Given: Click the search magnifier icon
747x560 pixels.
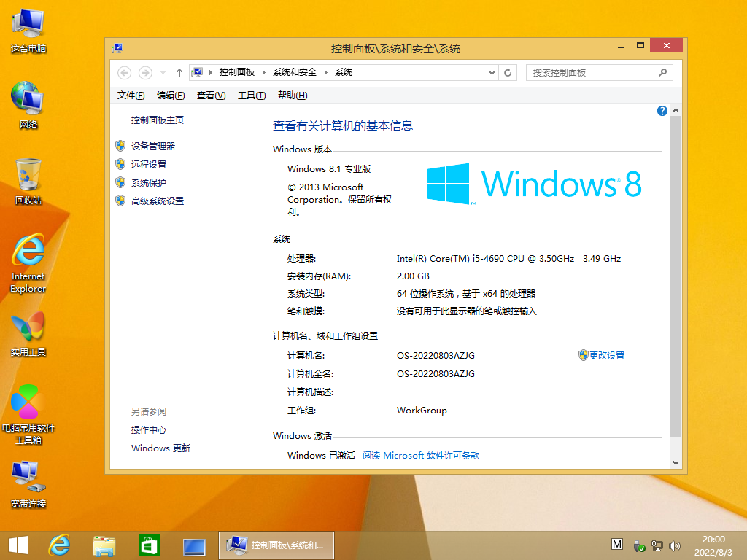Looking at the screenshot, I should pyautogui.click(x=662, y=73).
